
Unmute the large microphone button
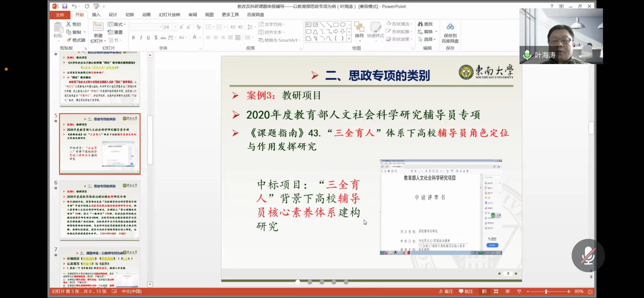point(588,255)
